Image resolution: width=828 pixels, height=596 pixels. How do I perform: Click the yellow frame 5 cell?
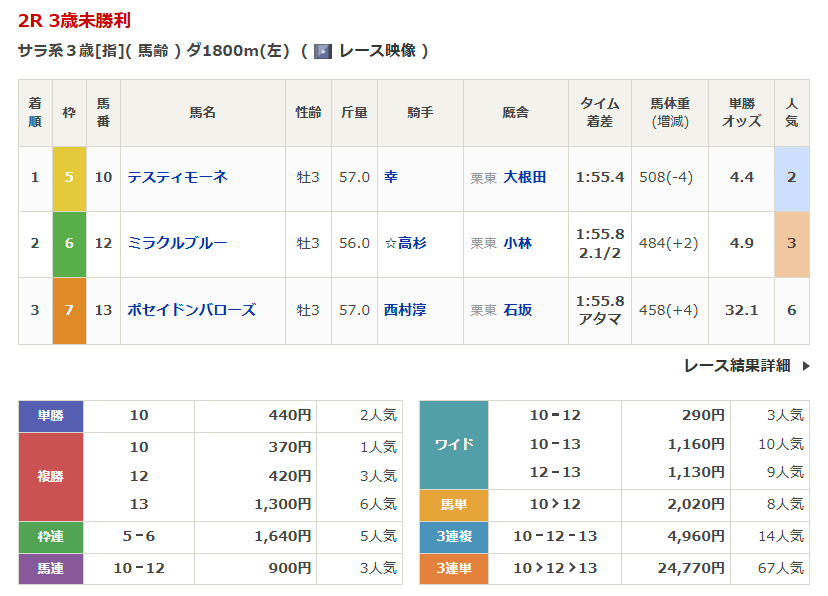pyautogui.click(x=69, y=178)
